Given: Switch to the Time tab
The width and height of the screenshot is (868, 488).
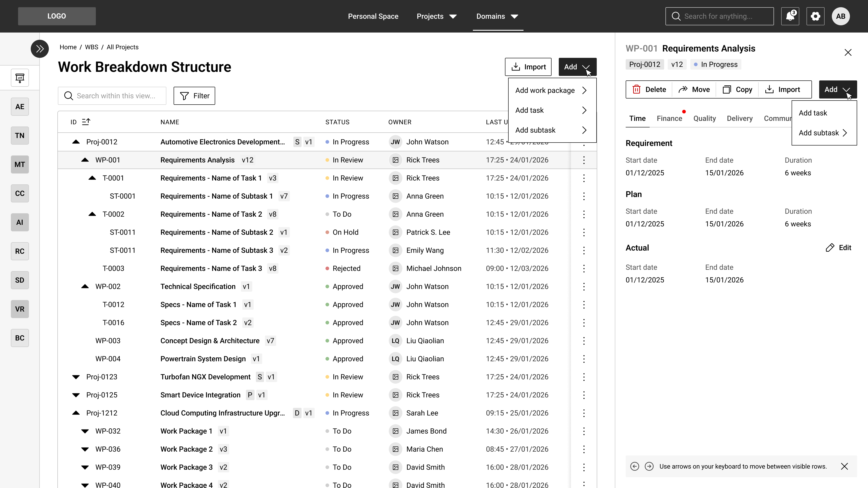Looking at the screenshot, I should [637, 119].
